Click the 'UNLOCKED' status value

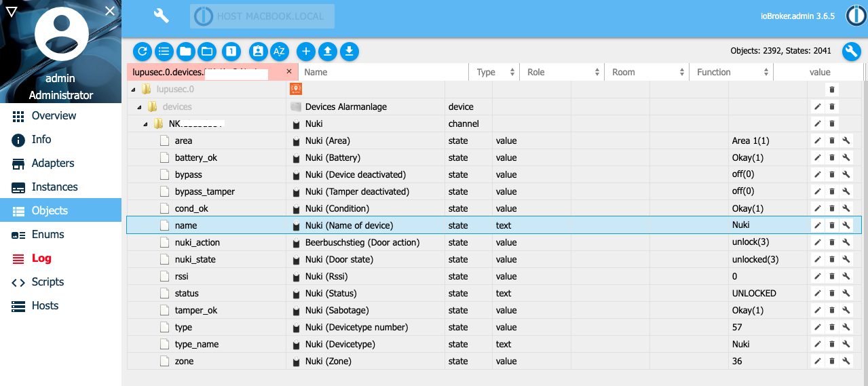tap(754, 293)
